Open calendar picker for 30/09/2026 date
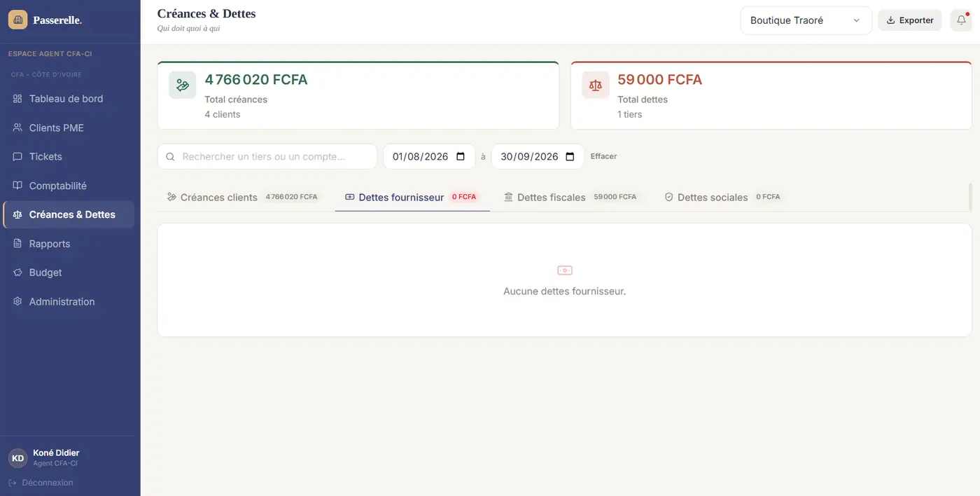Screen dimensions: 980x496 pos(570,157)
